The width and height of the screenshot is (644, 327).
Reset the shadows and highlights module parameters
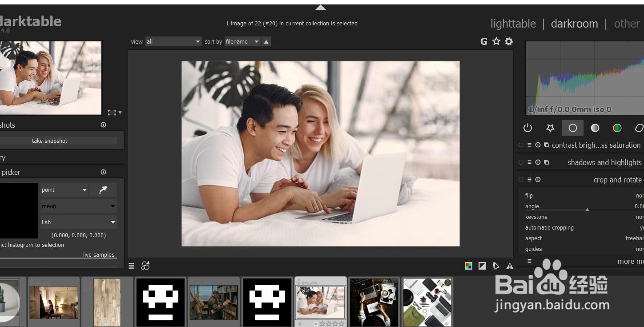[538, 162]
